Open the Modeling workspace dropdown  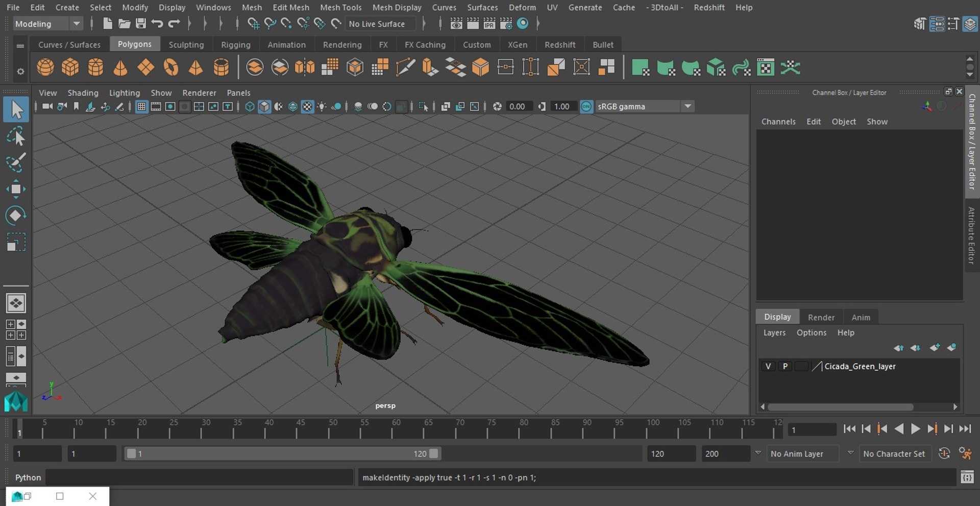coord(47,23)
